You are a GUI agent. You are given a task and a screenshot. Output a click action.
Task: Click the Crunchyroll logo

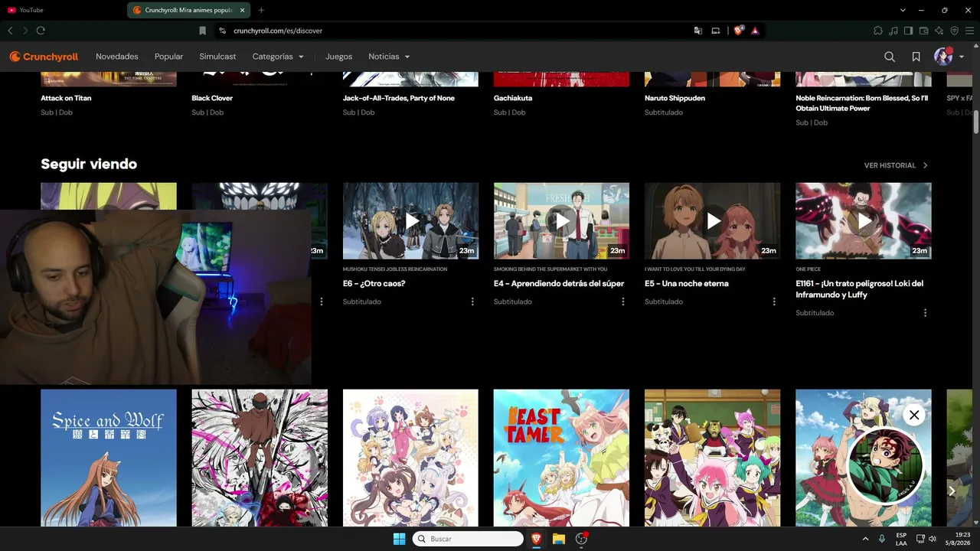pos(44,57)
